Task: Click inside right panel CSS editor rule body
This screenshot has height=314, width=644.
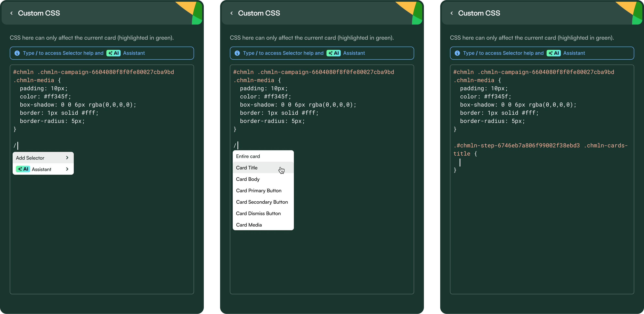Action: click(475, 162)
